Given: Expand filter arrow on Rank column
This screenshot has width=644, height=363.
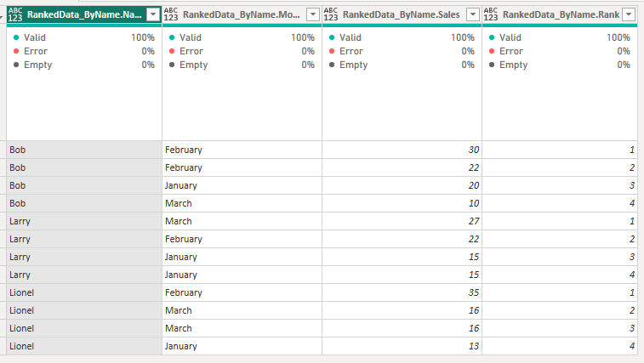Looking at the screenshot, I should tap(629, 14).
